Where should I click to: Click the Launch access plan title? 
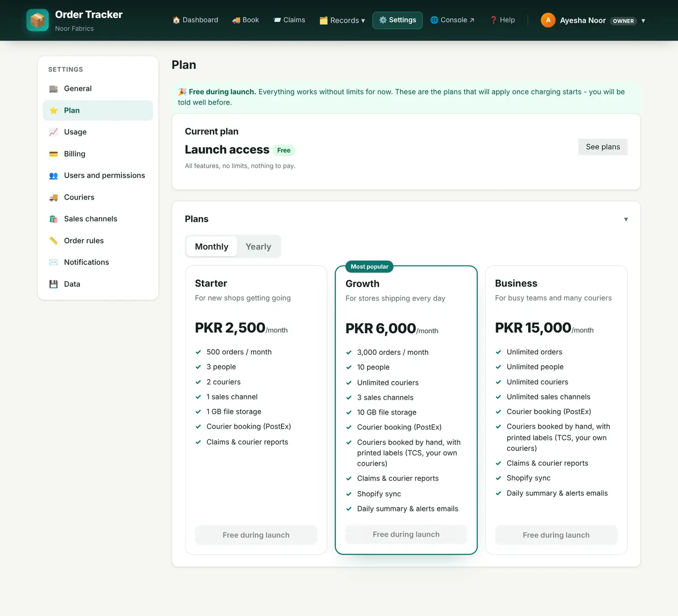click(227, 150)
